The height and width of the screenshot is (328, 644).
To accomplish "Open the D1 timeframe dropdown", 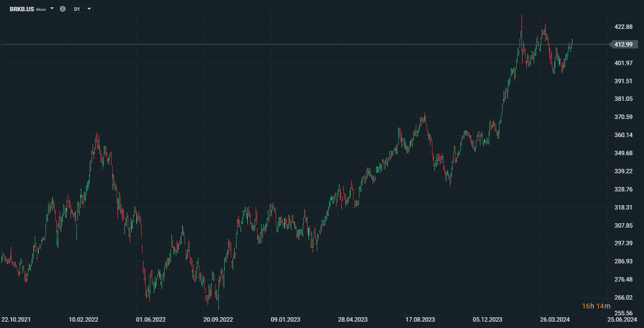I will [82, 9].
